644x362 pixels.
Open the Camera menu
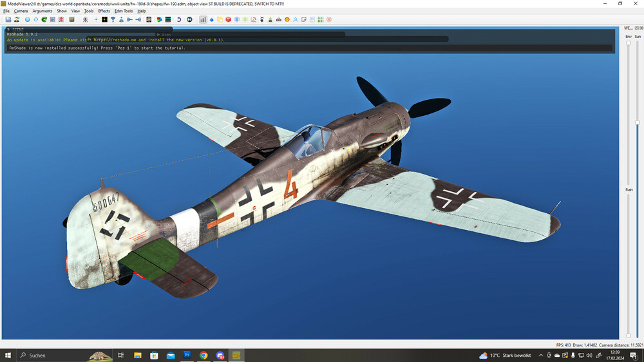[x=21, y=11]
